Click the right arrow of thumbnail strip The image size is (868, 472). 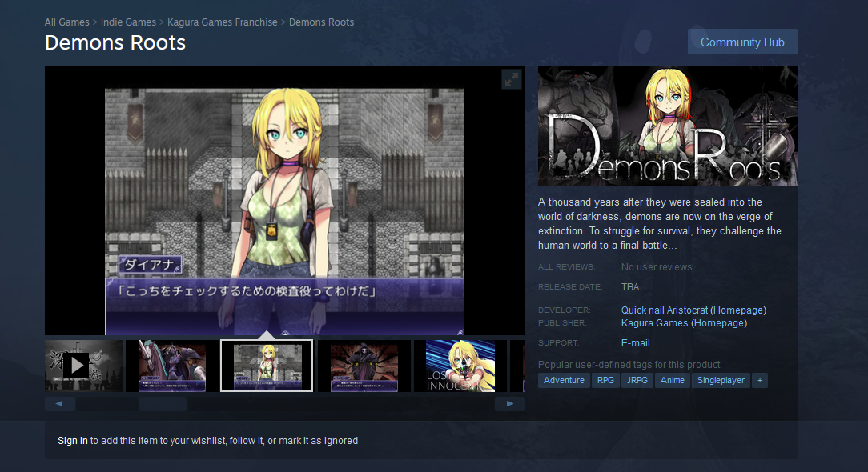coord(510,404)
